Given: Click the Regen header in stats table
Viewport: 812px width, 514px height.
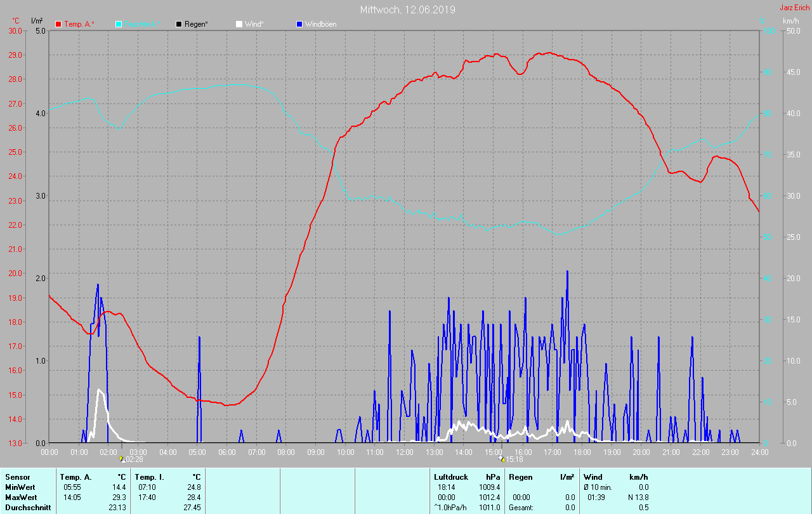Looking at the screenshot, I should point(520,477).
